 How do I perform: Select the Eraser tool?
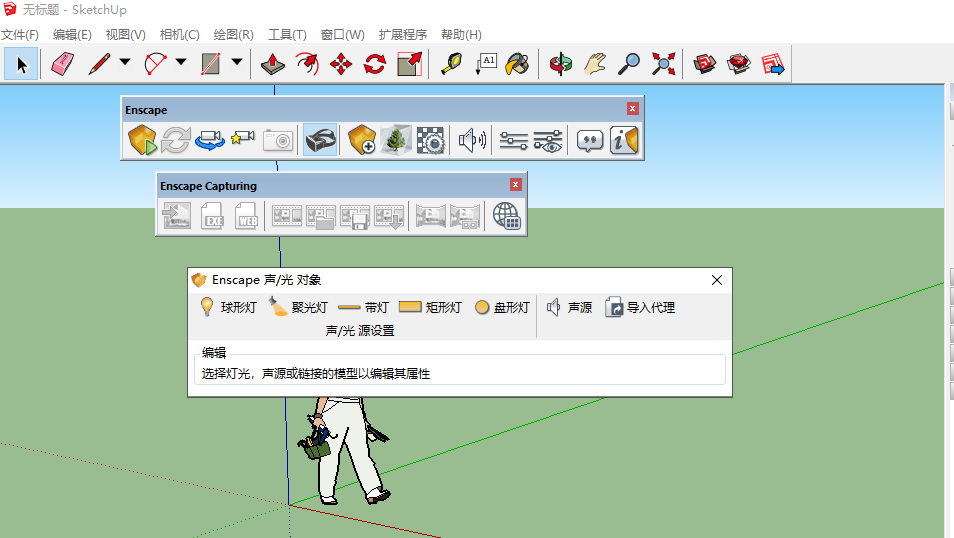coord(63,65)
